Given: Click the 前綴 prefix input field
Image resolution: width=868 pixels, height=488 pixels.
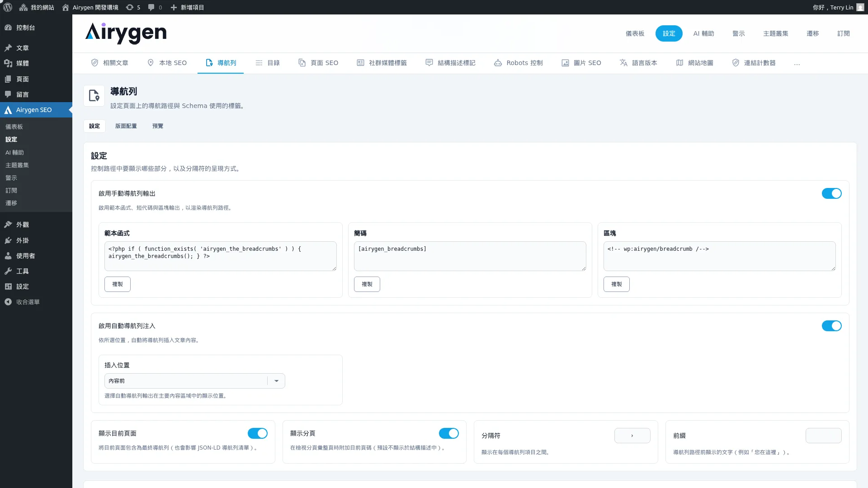Looking at the screenshot, I should pos(823,436).
